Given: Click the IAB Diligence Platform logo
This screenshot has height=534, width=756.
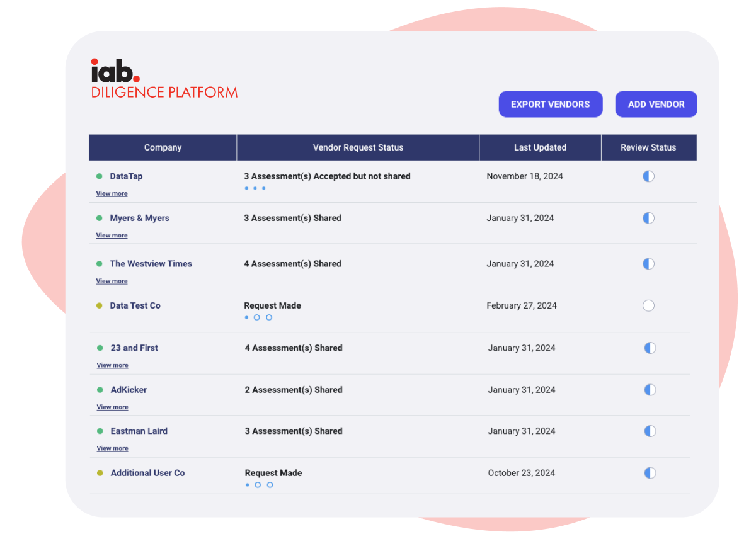Looking at the screenshot, I should [x=164, y=79].
